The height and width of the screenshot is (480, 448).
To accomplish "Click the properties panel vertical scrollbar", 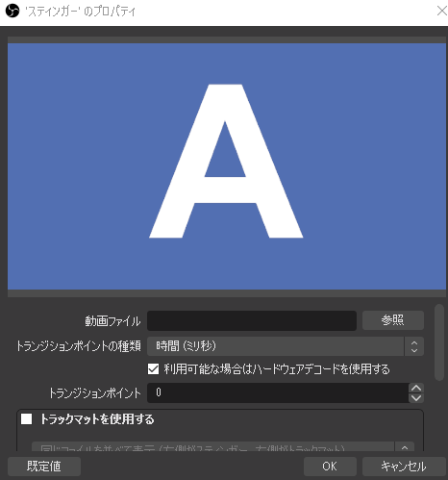I will (x=438, y=342).
